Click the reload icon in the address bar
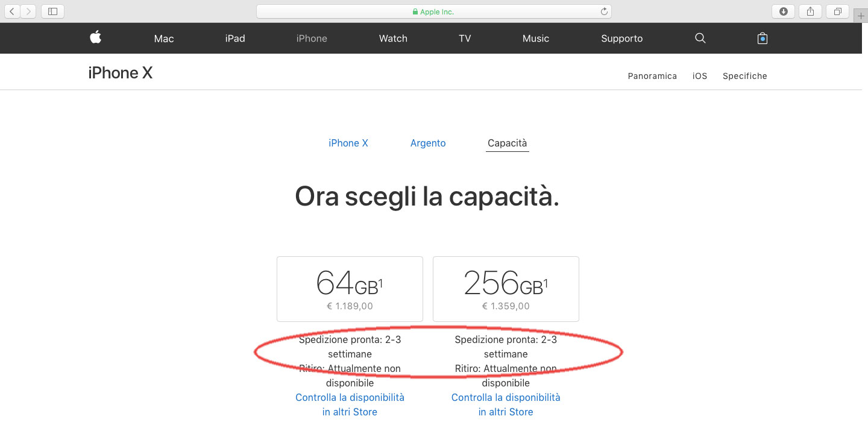Viewport: 868px width, 428px height. coord(603,11)
